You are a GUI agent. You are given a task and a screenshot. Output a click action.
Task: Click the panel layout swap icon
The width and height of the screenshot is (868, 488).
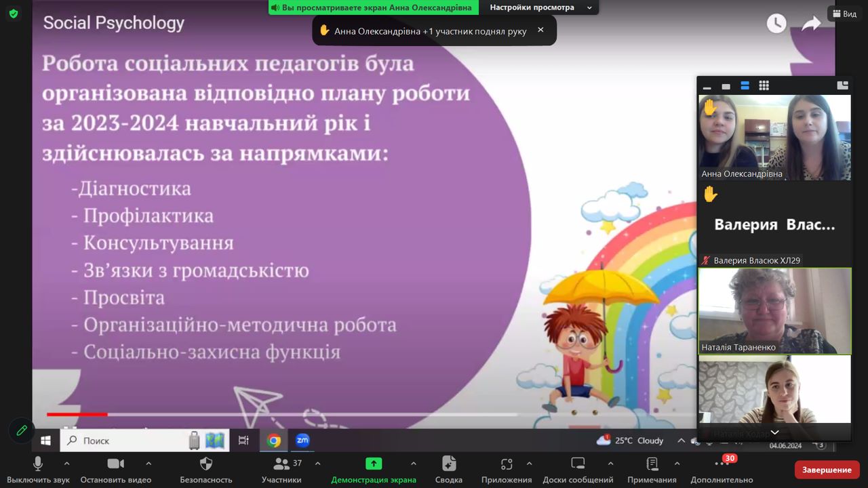843,85
